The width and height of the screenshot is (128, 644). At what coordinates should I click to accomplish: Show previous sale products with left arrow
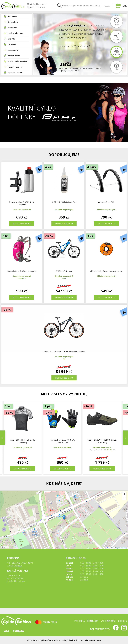click(x=3, y=438)
